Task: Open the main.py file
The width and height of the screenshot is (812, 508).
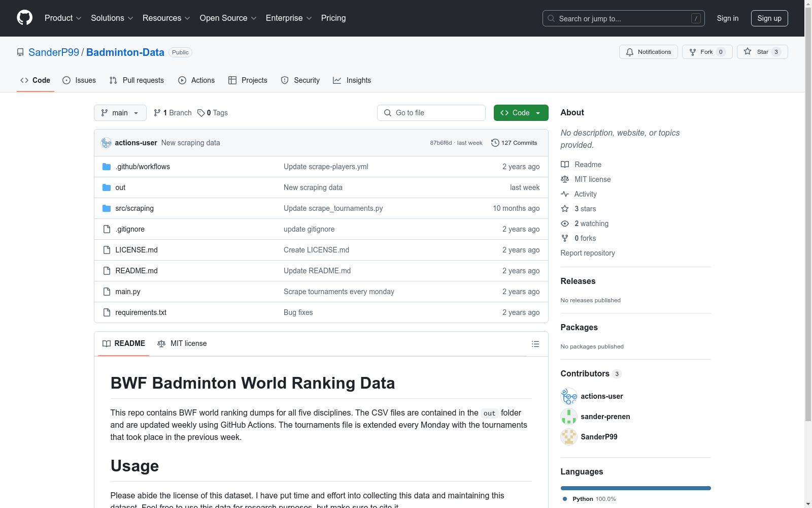Action: [128, 292]
